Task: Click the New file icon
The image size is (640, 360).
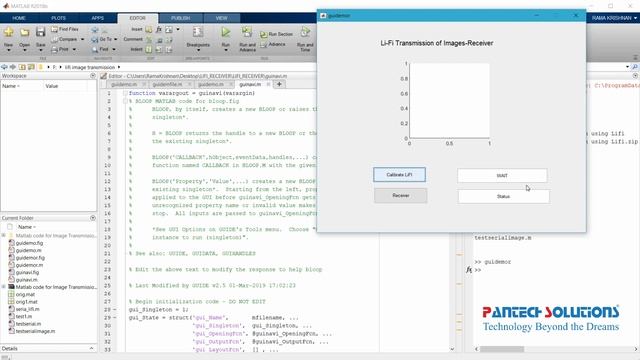Action: pos(8,32)
